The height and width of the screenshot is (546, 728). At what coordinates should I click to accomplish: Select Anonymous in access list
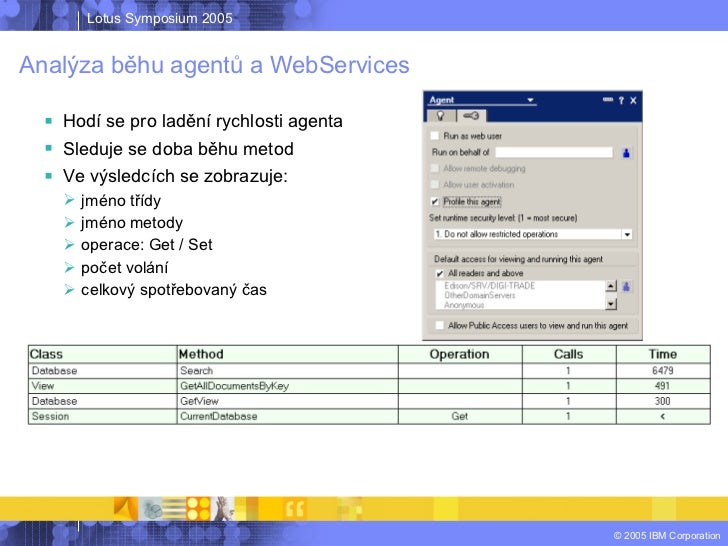(464, 305)
